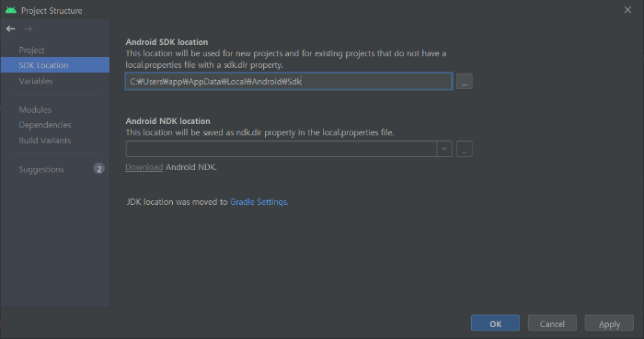
Task: Click the forward arrow icon
Action: click(28, 28)
